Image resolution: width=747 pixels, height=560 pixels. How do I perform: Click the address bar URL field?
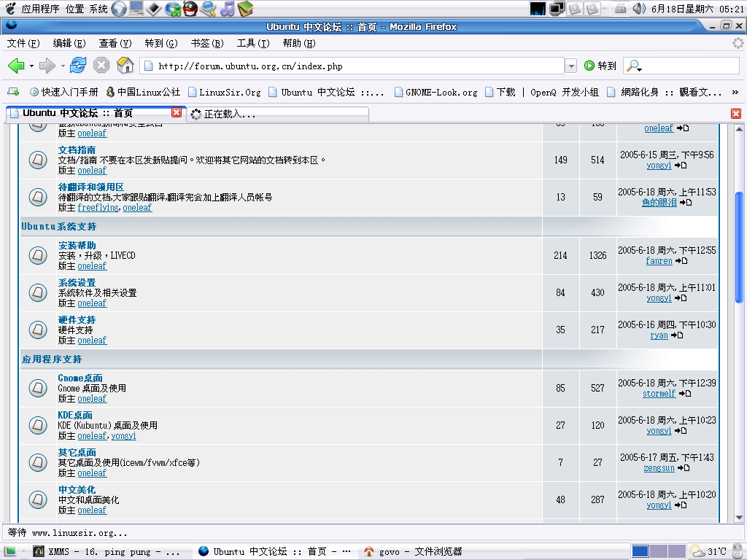[x=352, y=66]
